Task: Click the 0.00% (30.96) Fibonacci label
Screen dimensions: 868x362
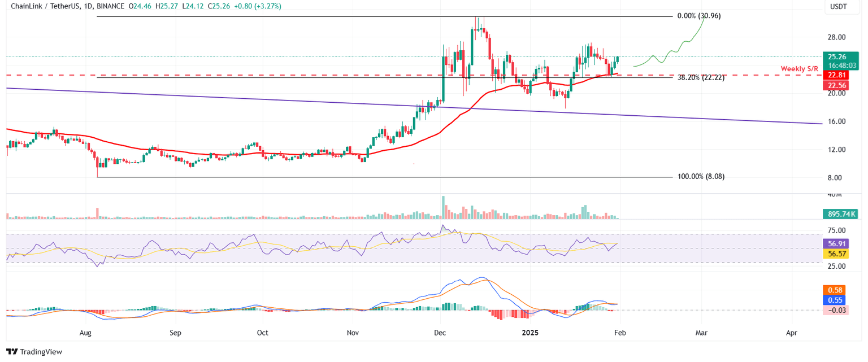Action: pos(699,16)
